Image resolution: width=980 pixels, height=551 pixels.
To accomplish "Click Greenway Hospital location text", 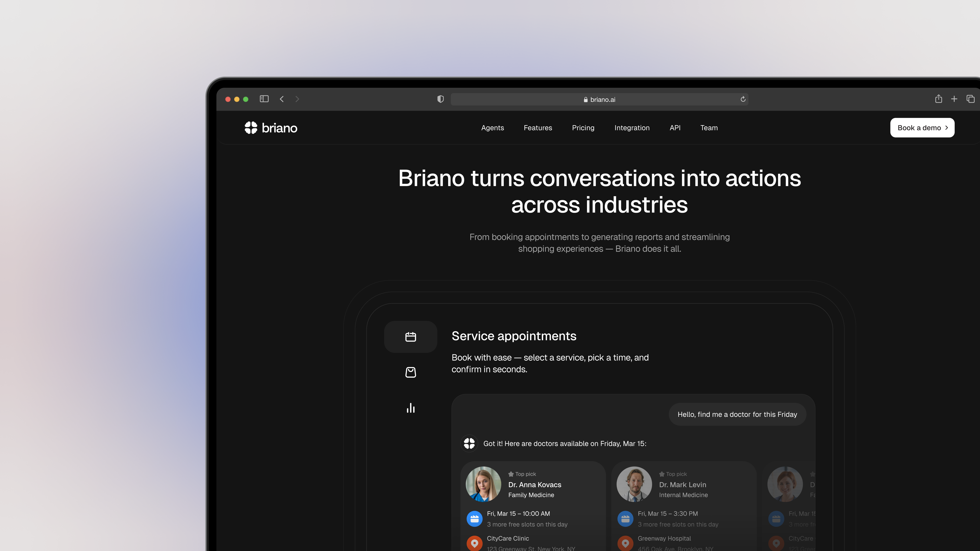I will pos(664,539).
